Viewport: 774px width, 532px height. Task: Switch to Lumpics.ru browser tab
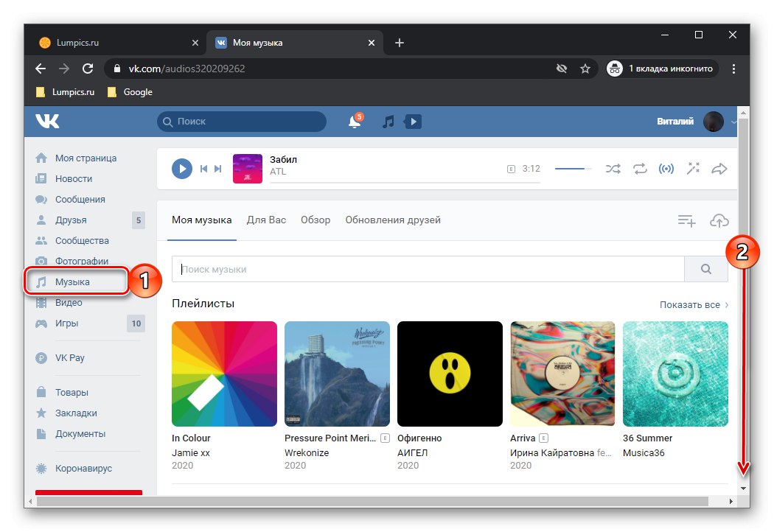[119, 43]
